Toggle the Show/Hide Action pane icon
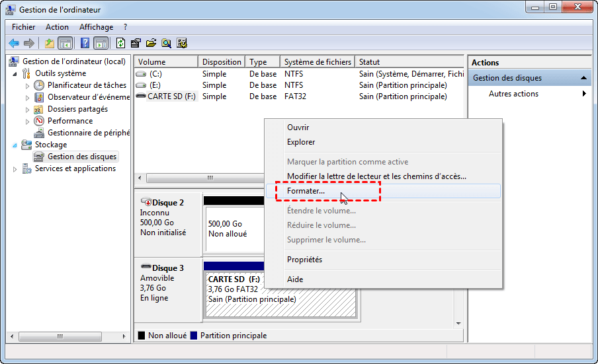 (101, 44)
